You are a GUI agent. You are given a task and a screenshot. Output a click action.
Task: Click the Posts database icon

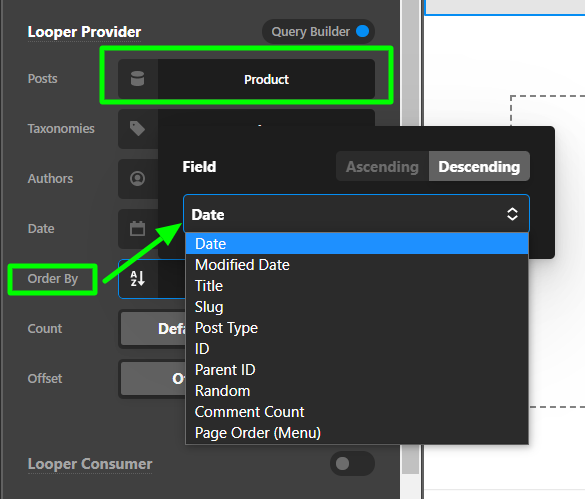coord(137,79)
